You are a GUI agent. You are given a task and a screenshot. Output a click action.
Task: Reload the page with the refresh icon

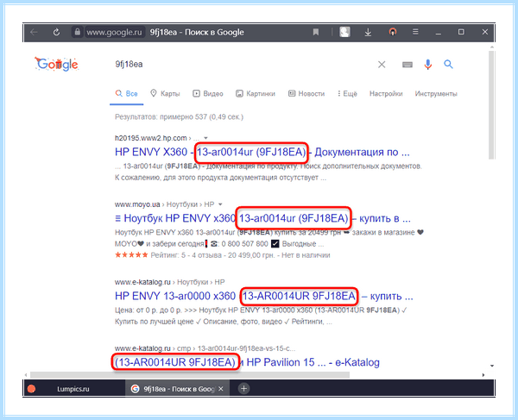coord(56,32)
